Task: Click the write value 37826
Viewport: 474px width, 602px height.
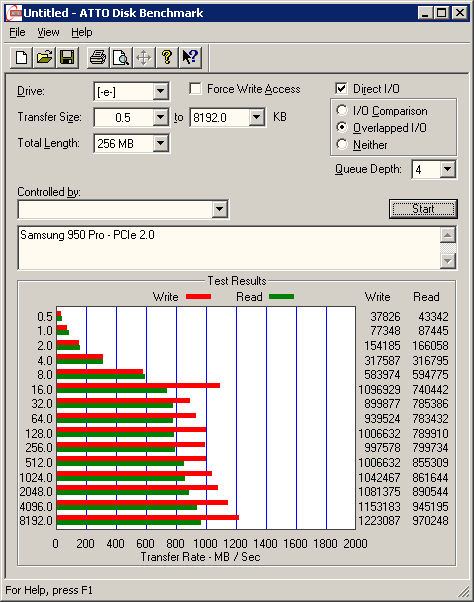Action: pos(385,317)
